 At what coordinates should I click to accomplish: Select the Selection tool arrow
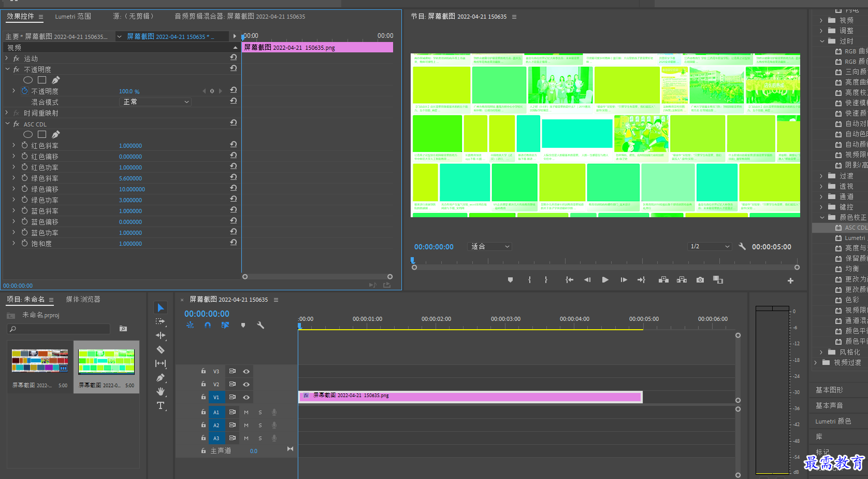click(x=161, y=308)
